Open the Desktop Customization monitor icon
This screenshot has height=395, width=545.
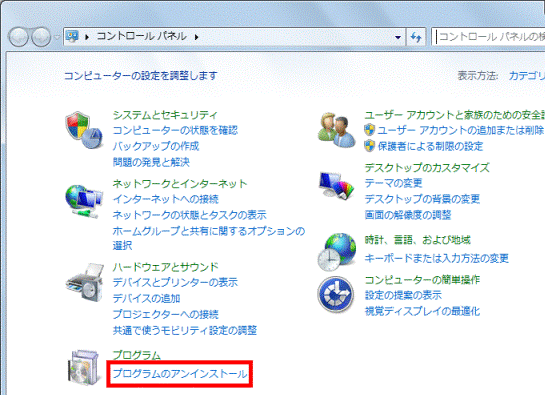[x=336, y=186]
